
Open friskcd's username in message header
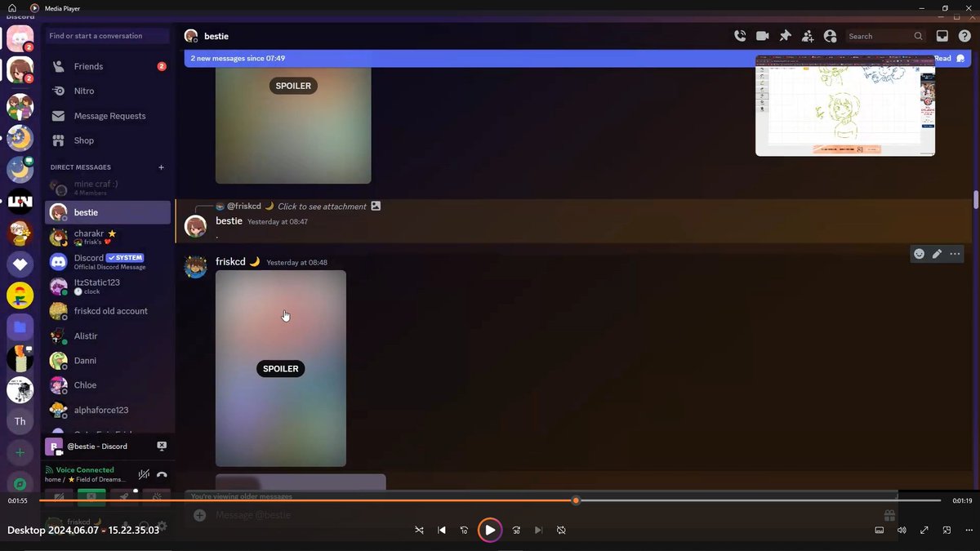[230, 262]
